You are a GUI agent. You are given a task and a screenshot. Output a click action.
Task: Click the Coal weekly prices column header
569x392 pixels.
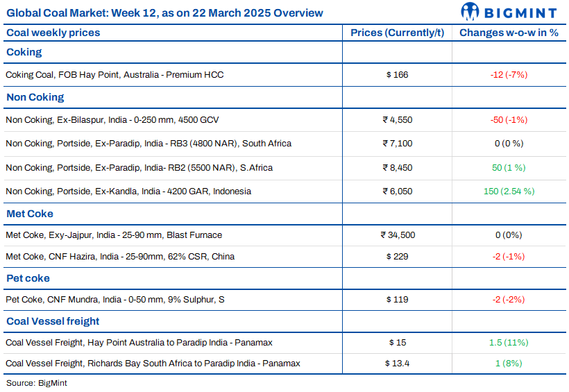click(53, 33)
